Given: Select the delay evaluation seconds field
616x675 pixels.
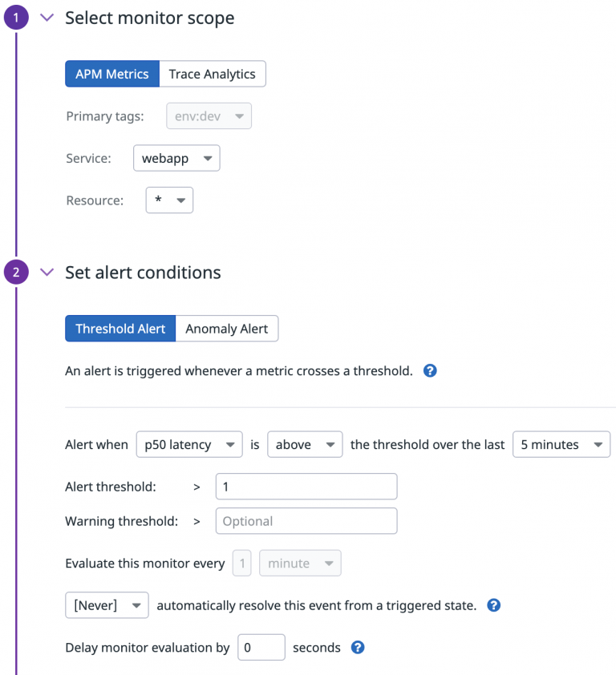Looking at the screenshot, I should click(261, 647).
